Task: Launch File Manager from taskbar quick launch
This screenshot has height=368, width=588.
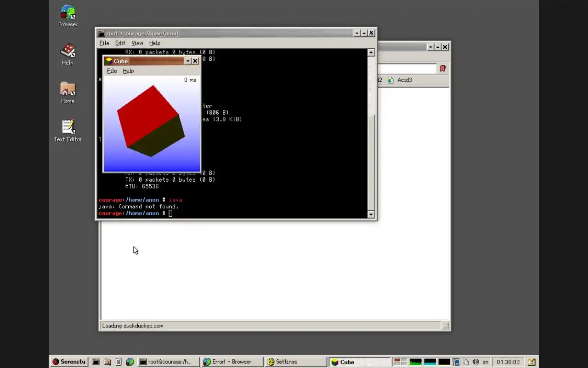Action: [107, 362]
